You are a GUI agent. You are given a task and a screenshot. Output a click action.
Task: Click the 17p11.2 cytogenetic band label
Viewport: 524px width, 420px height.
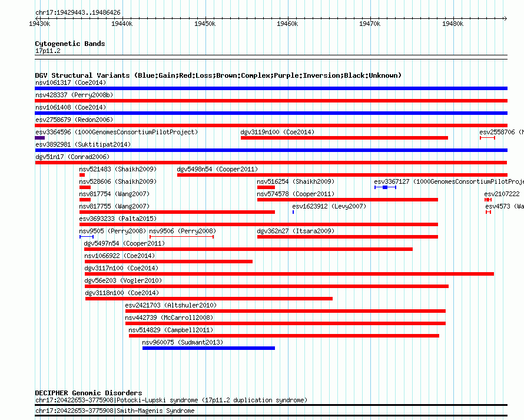pyautogui.click(x=48, y=51)
